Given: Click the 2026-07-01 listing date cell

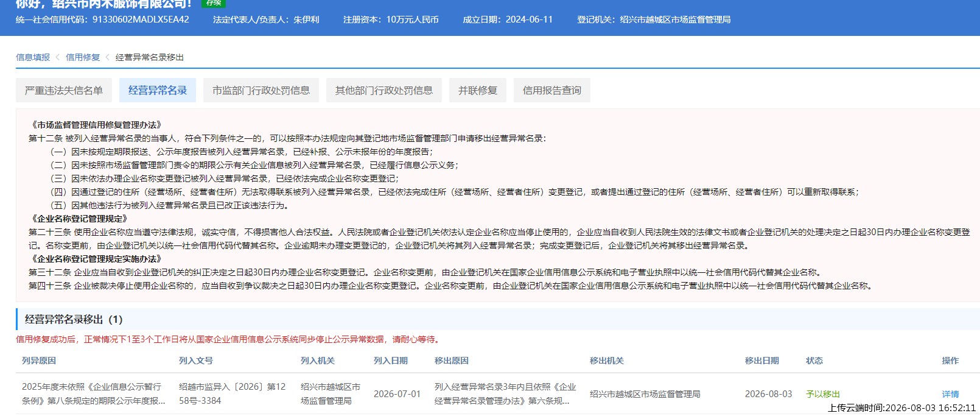Looking at the screenshot, I should coord(397,394).
